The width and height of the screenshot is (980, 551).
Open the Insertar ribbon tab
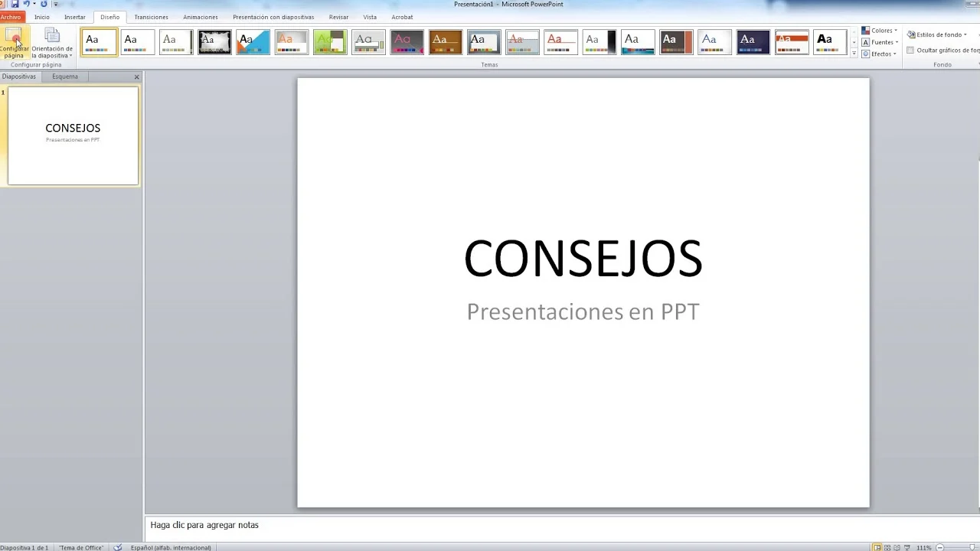(x=75, y=17)
